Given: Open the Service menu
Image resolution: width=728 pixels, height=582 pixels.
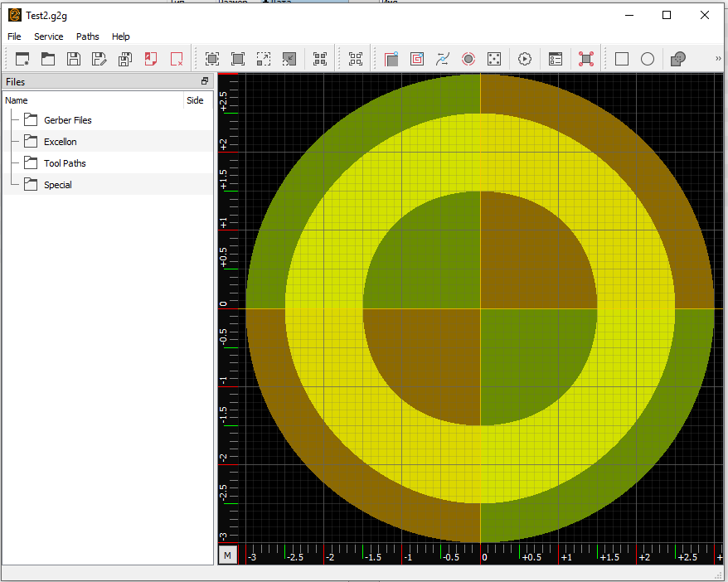Looking at the screenshot, I should pyautogui.click(x=49, y=36).
